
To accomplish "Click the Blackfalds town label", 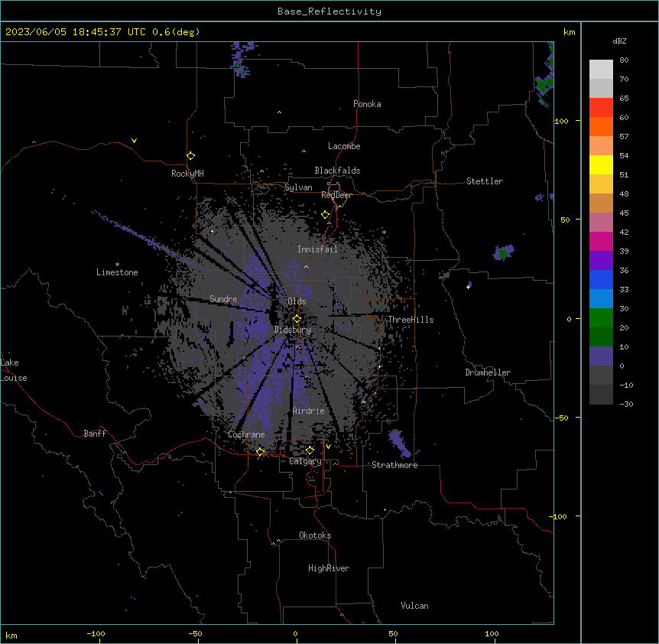I will pyautogui.click(x=337, y=171).
